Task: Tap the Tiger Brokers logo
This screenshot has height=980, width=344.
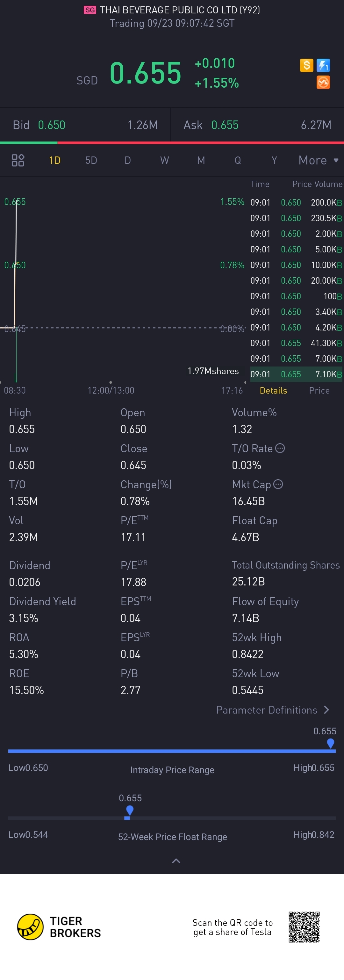Action: pos(59,927)
